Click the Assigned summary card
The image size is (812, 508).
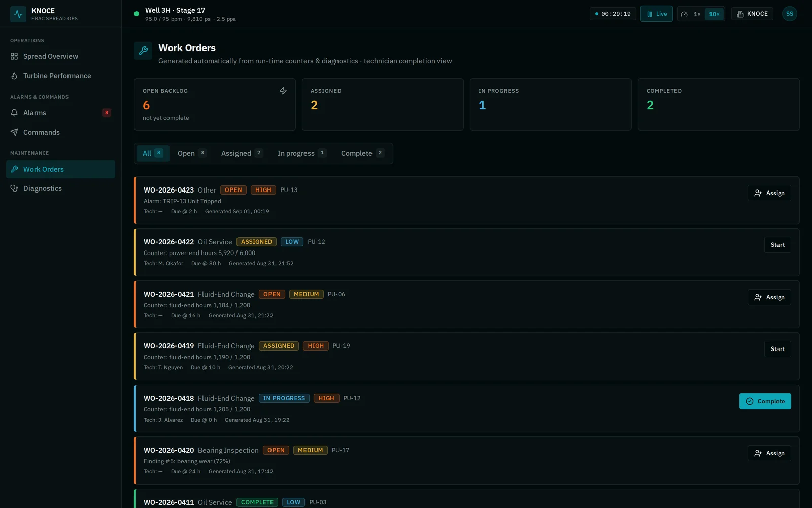point(383,104)
